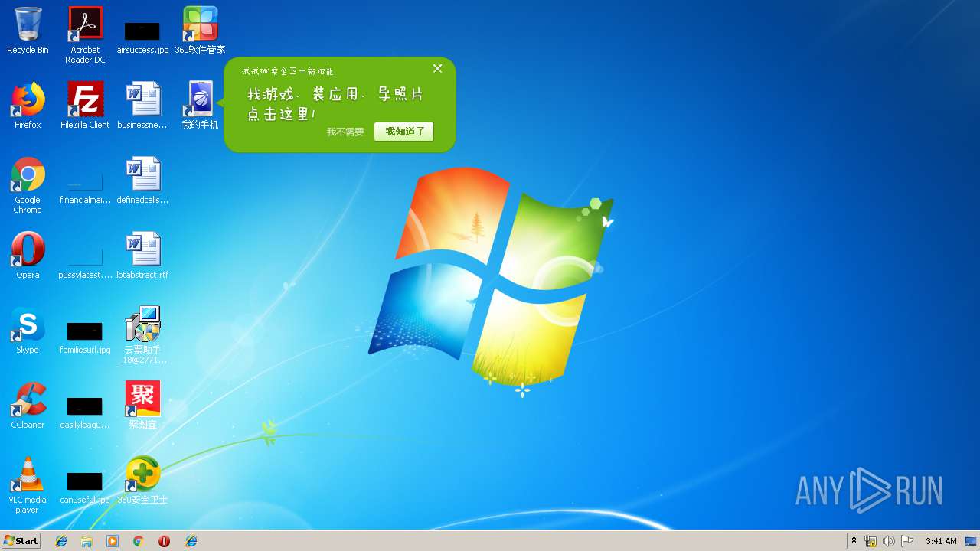Launch Acrobat Reader DC shortcut

85,35
